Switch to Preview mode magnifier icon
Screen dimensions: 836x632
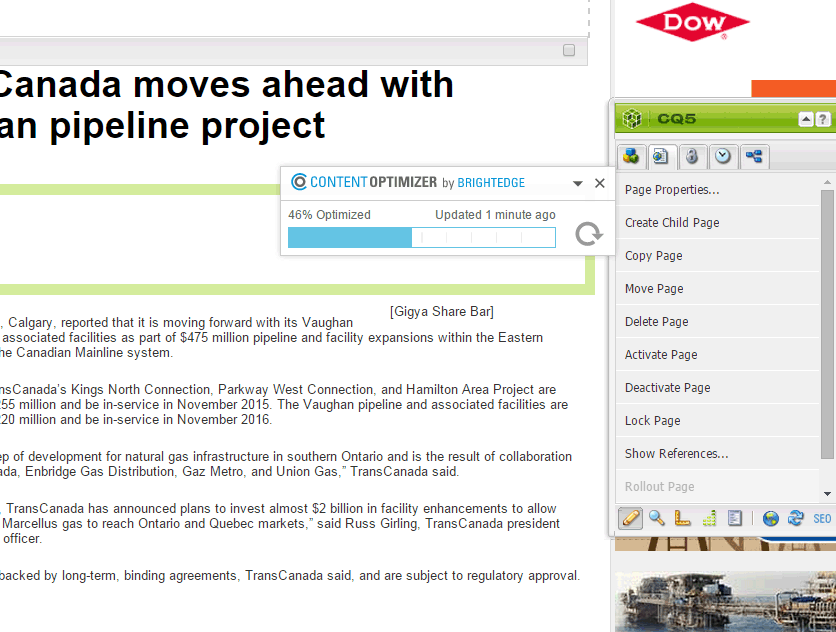coord(656,518)
